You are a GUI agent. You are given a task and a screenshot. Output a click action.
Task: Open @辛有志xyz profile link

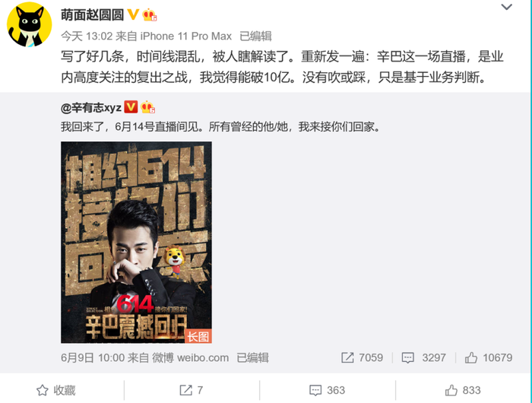[x=91, y=107]
